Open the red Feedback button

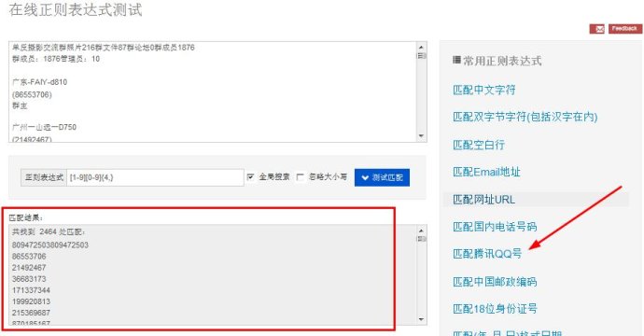pos(624,28)
